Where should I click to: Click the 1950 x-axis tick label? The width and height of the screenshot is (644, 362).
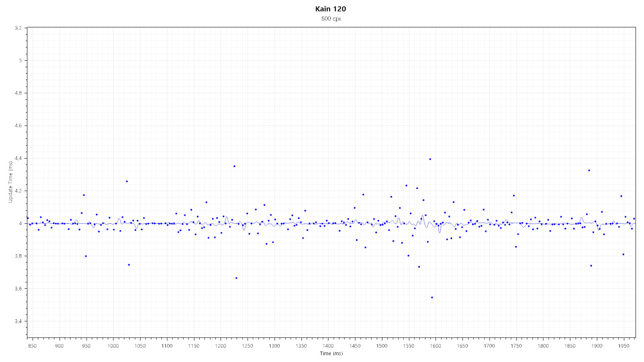coord(624,346)
